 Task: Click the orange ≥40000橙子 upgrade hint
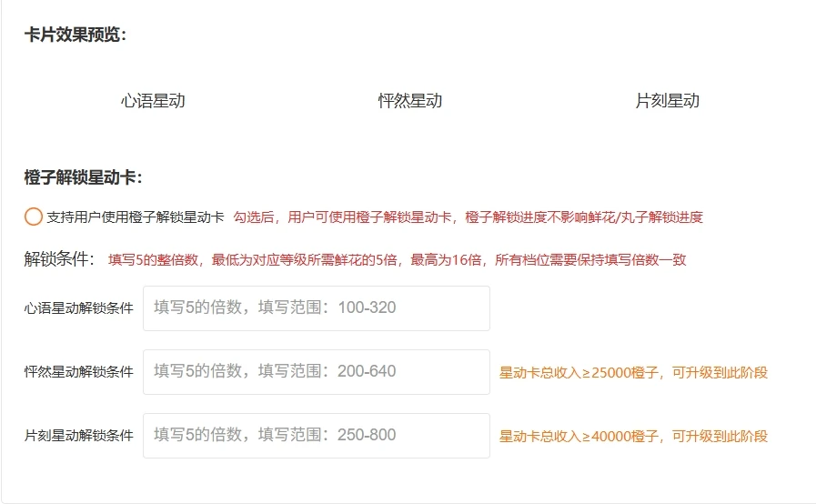point(633,436)
